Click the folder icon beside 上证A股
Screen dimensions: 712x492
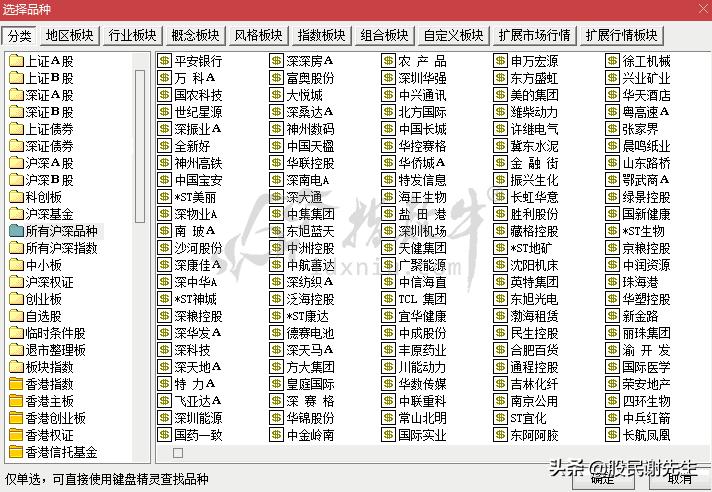click(x=16, y=61)
